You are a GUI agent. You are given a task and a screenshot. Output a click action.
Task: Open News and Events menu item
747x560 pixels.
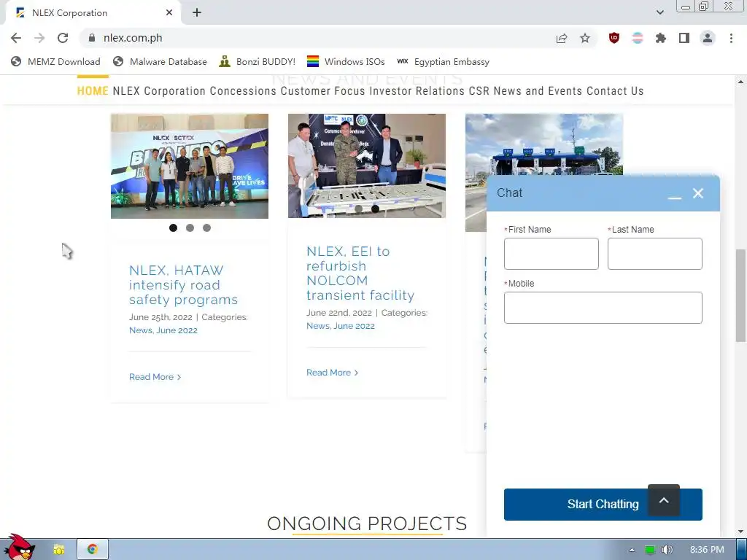pos(538,91)
